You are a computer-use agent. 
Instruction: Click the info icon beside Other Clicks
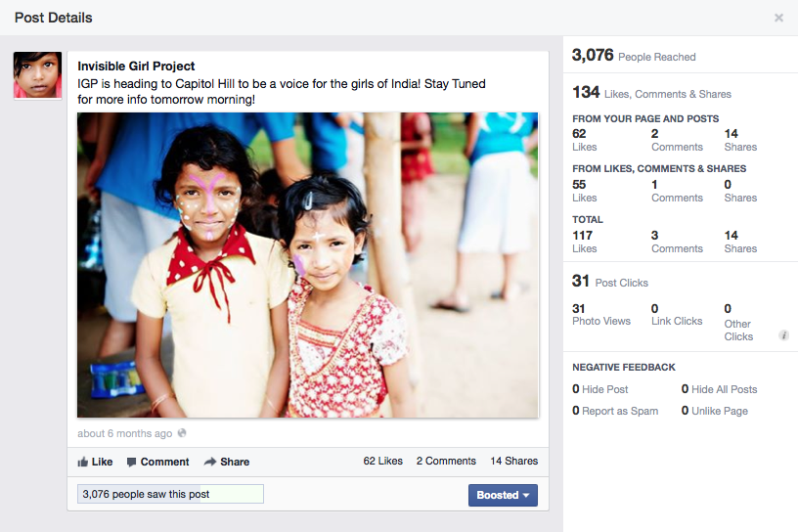pyautogui.click(x=783, y=335)
